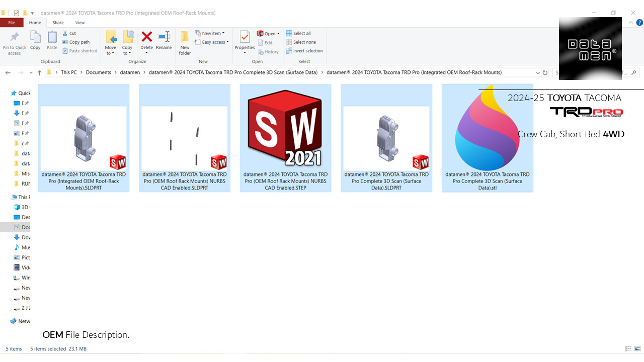Click Cut in the Clipboard group
644x362 pixels.
(x=69, y=34)
